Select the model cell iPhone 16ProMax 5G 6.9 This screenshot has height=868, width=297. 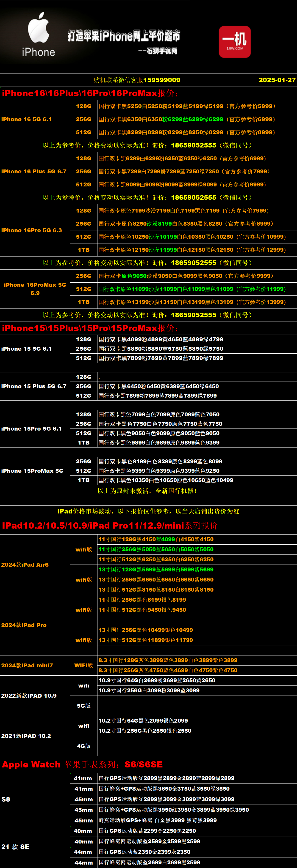(x=35, y=289)
